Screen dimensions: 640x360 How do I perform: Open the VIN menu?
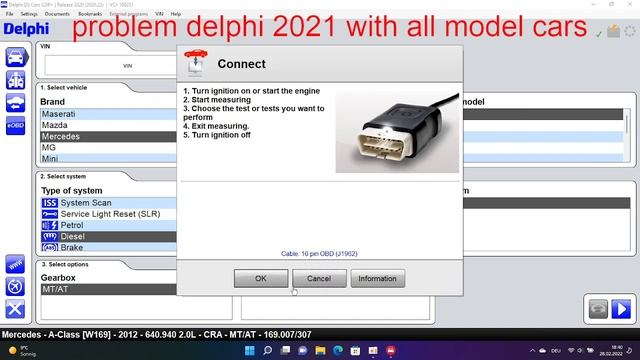click(159, 14)
